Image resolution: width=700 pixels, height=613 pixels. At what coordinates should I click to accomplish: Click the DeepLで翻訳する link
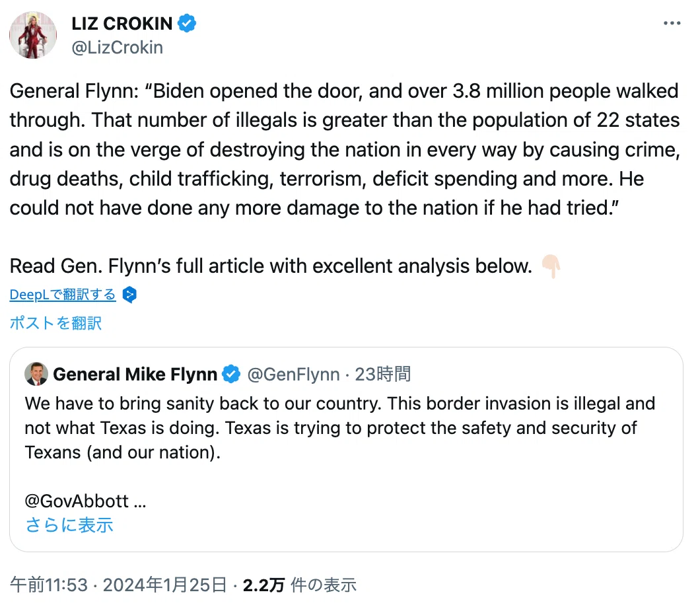tap(63, 295)
